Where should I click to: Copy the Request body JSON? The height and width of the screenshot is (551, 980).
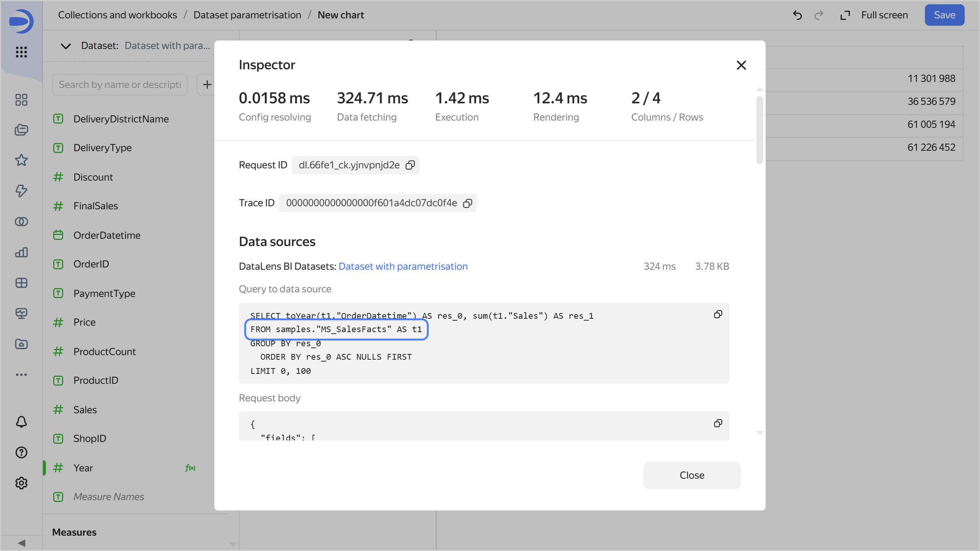[x=718, y=423]
